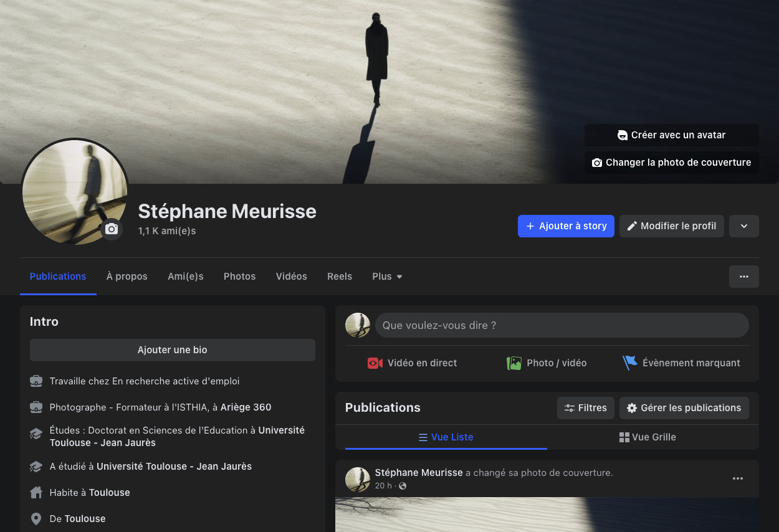The width and height of the screenshot is (779, 532).
Task: Click the Photo / vidéo option
Action: pyautogui.click(x=547, y=363)
